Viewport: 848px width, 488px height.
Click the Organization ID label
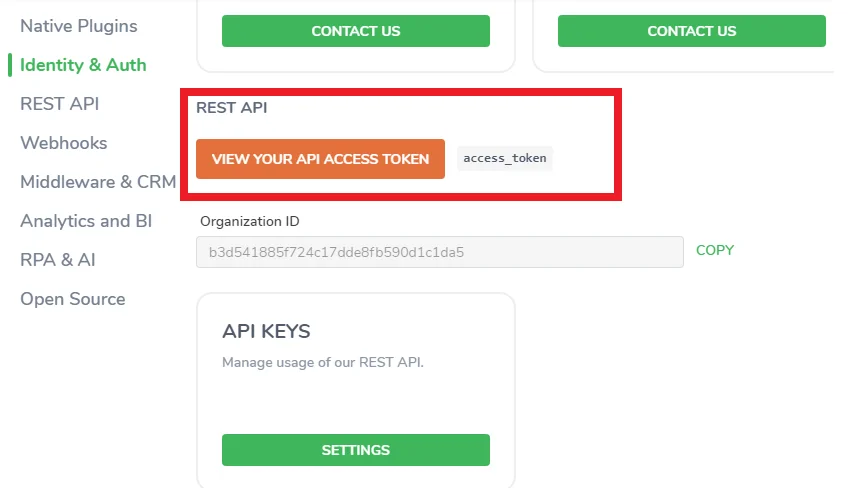249,221
